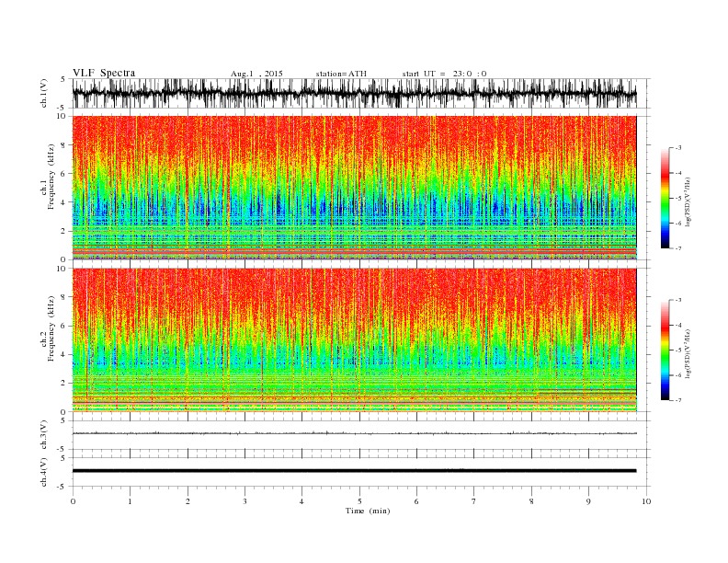This screenshot has height=563, width=728.
Task: Click time axis tick label "4"
Action: click(301, 501)
